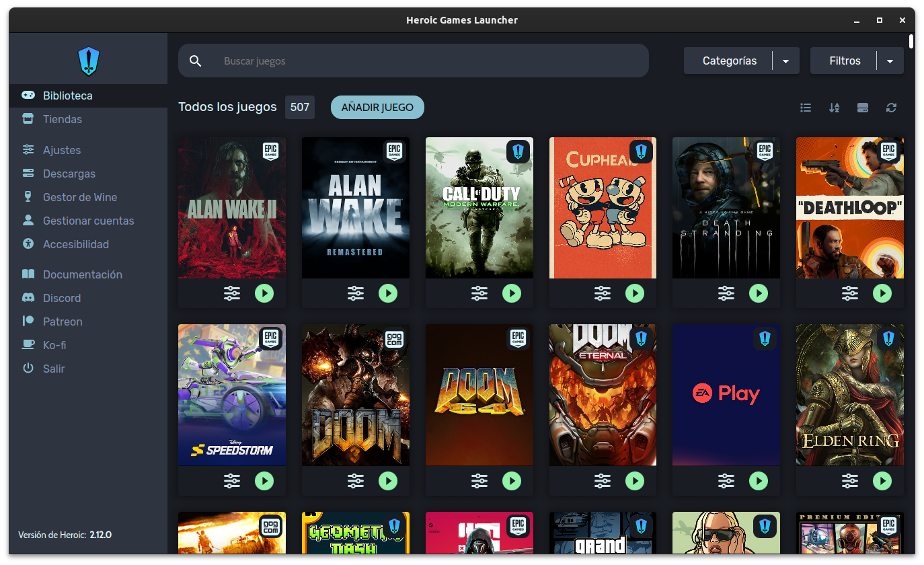Toggle alphabetical sort order
Viewport: 924px width, 565px height.
click(x=834, y=108)
